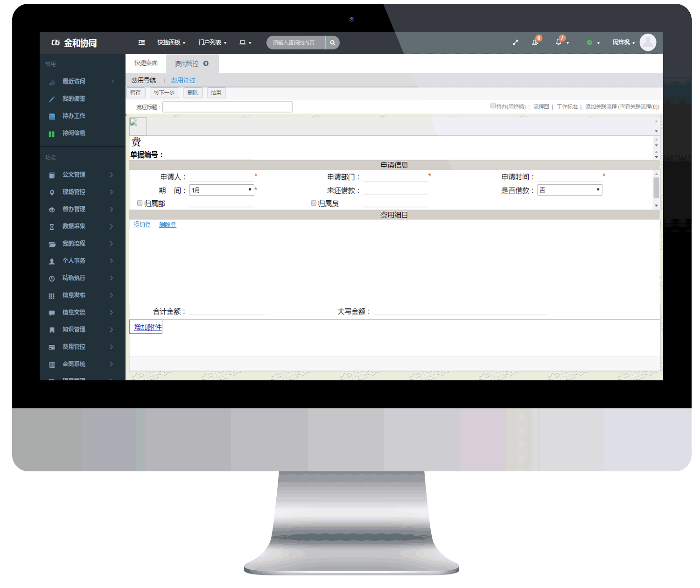Click the 最近访问 bar chart icon
Viewport: 700px width, 588px height.
[52, 82]
